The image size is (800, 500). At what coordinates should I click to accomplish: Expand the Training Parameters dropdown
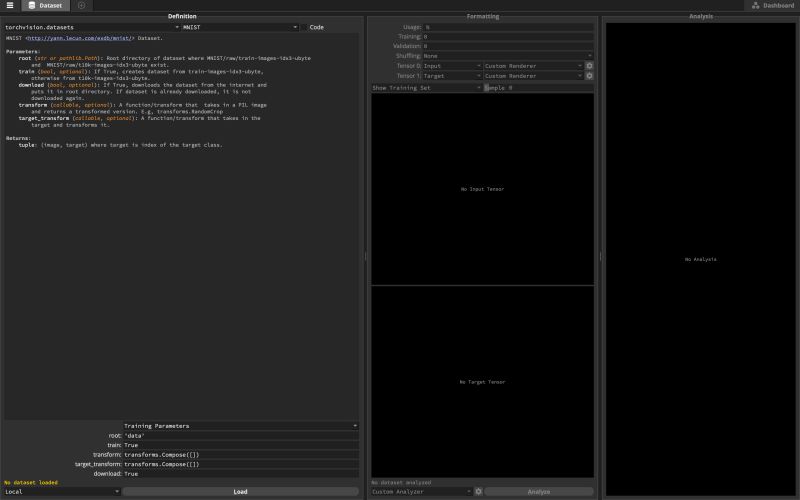coord(241,426)
